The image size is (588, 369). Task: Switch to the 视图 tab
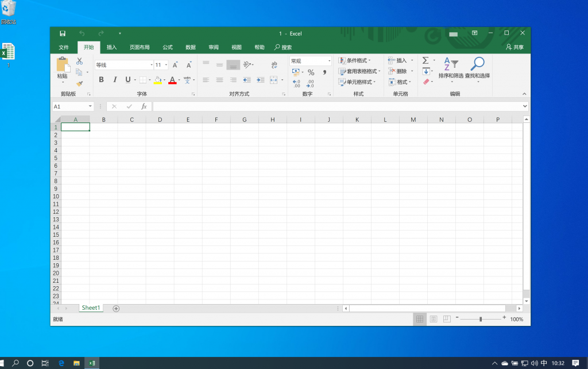236,47
